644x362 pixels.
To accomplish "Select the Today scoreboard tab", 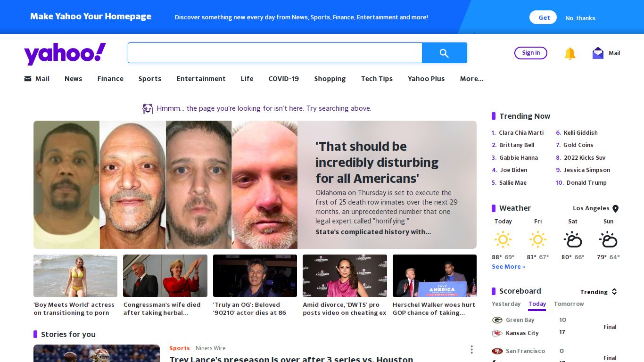I will pos(537,304).
